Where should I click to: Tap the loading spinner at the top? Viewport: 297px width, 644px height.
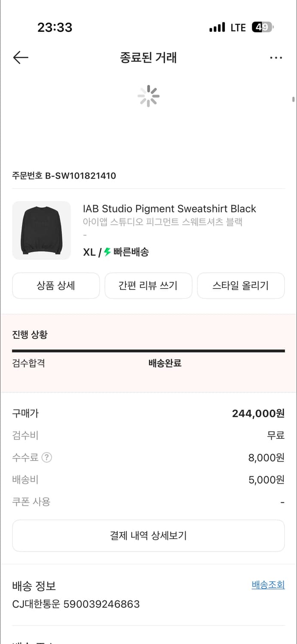pos(148,96)
